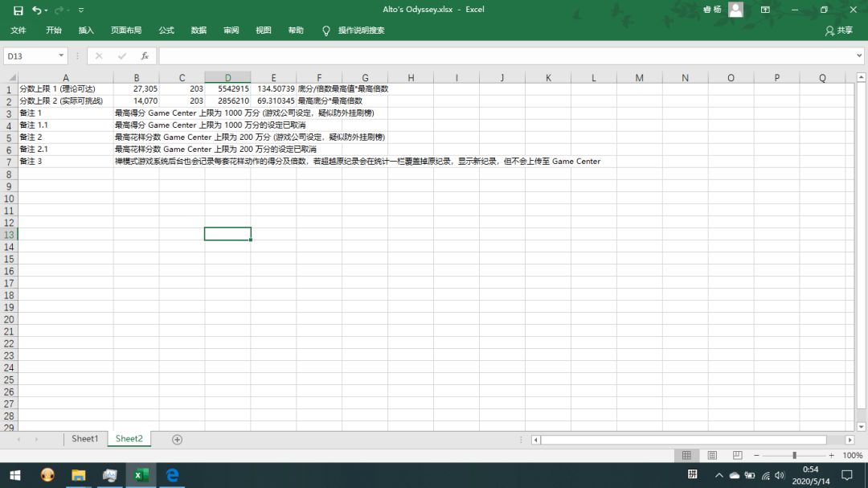
Task: Select cell labeled 备注 2.1
Action: click(65, 149)
